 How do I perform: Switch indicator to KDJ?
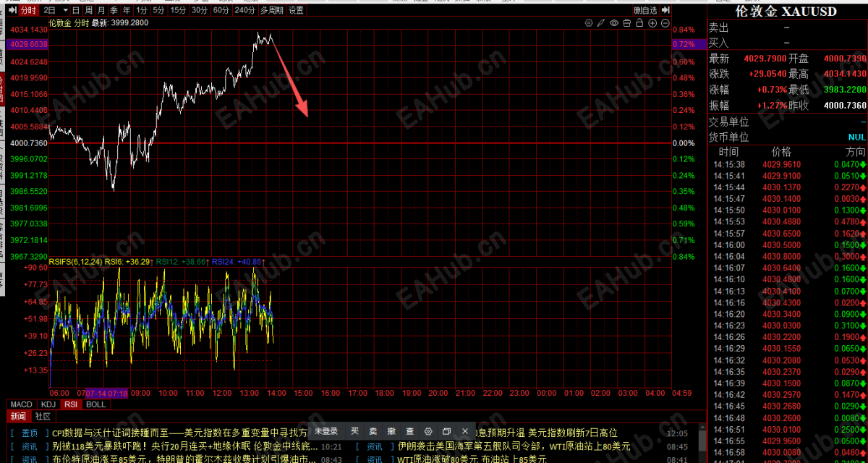(x=48, y=404)
